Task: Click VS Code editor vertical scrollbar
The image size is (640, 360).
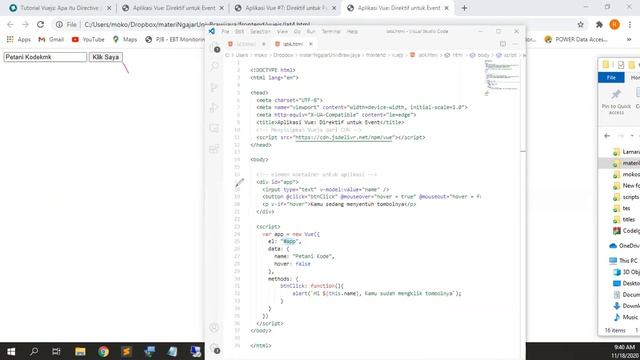Action: click(523, 204)
